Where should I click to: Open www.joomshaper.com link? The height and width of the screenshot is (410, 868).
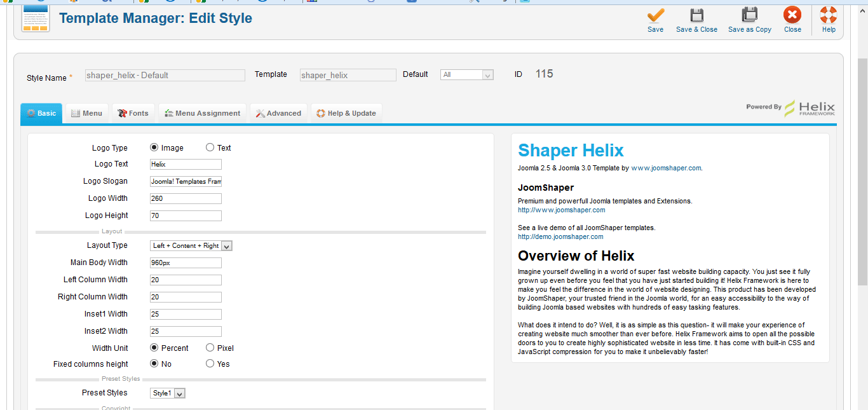coord(666,168)
